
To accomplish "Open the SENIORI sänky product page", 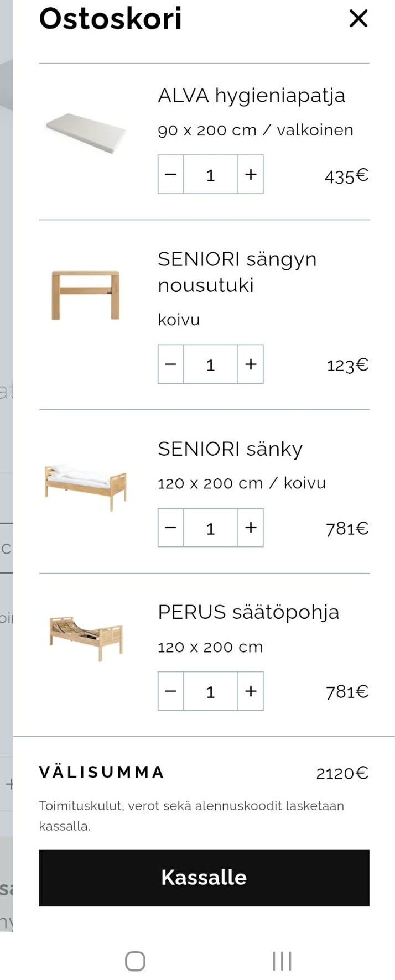I will pos(230,449).
